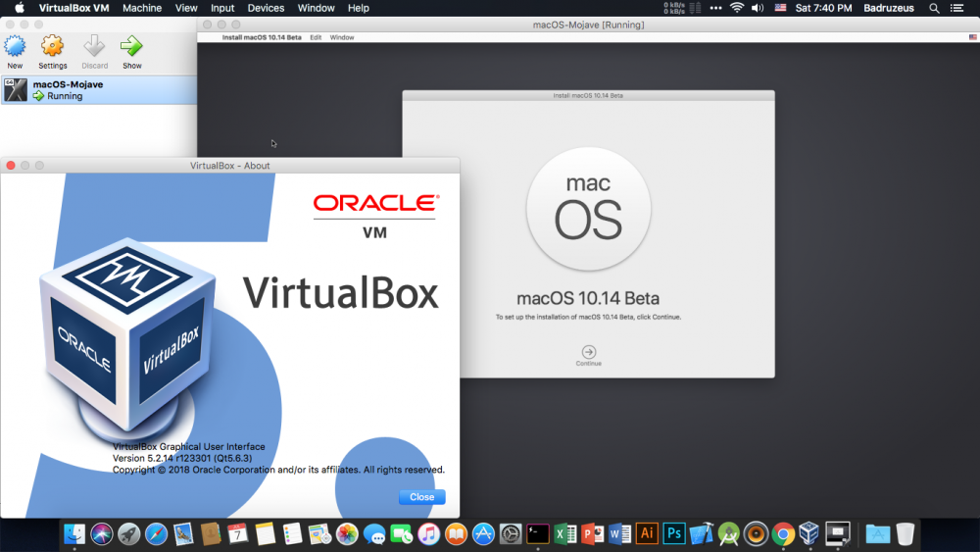
Task: Open Messages in the Dock
Action: (374, 534)
